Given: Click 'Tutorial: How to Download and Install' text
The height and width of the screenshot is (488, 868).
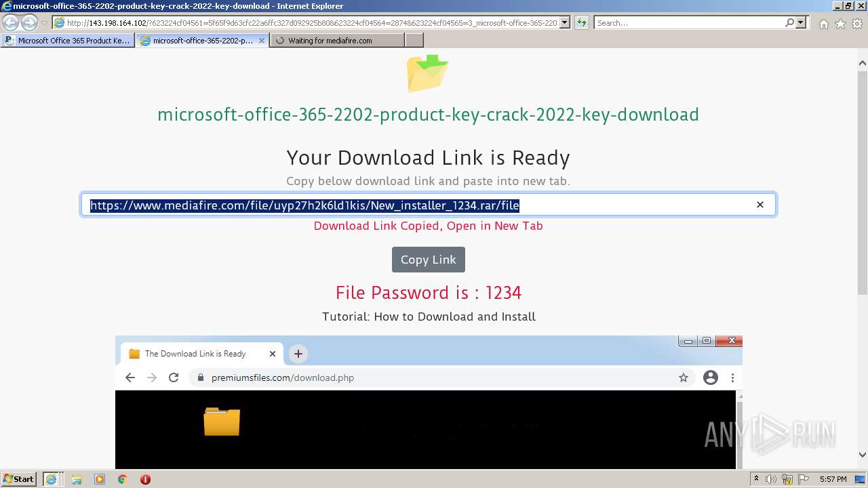Looking at the screenshot, I should pos(429,317).
